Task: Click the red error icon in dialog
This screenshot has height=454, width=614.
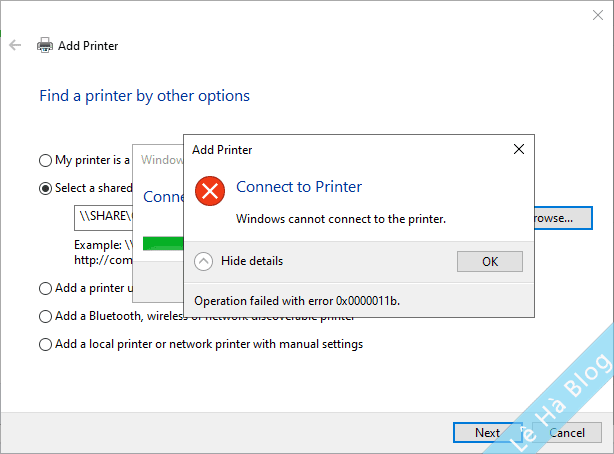Action: pyautogui.click(x=210, y=190)
